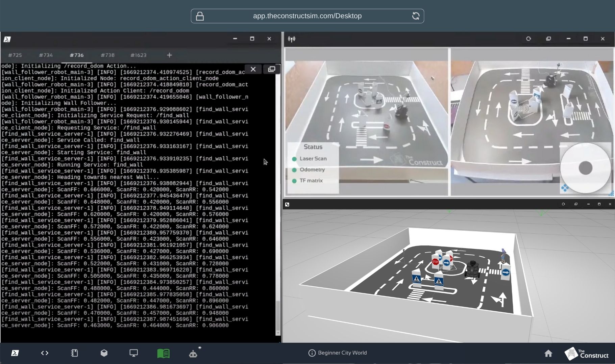The height and width of the screenshot is (364, 615).
Task: Open the green course book icon
Action: tap(164, 353)
